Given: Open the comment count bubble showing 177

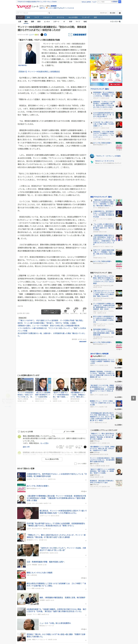Looking at the screenshot, I should 32,35.
